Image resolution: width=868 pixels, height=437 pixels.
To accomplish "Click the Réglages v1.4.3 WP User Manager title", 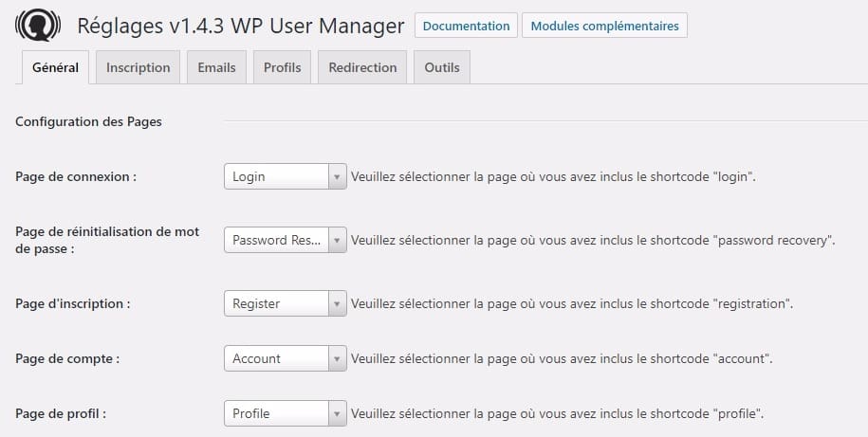I will pos(241,26).
